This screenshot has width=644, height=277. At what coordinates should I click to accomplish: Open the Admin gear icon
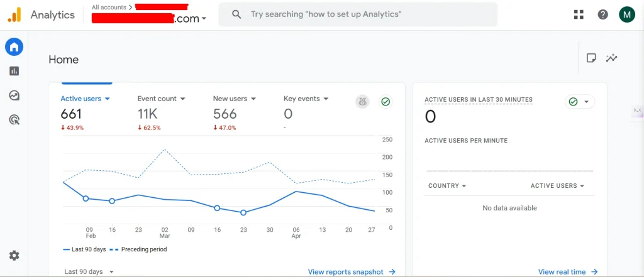tap(14, 256)
